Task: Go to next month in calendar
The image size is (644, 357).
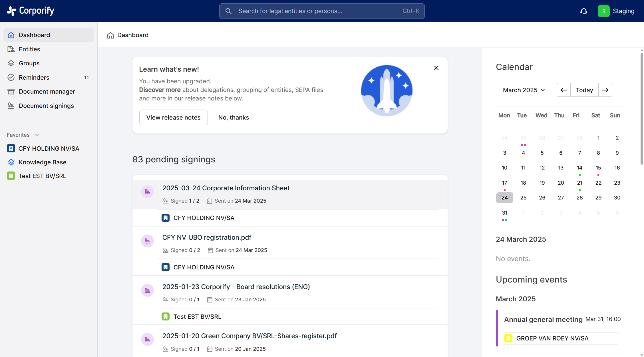Action: tap(605, 90)
